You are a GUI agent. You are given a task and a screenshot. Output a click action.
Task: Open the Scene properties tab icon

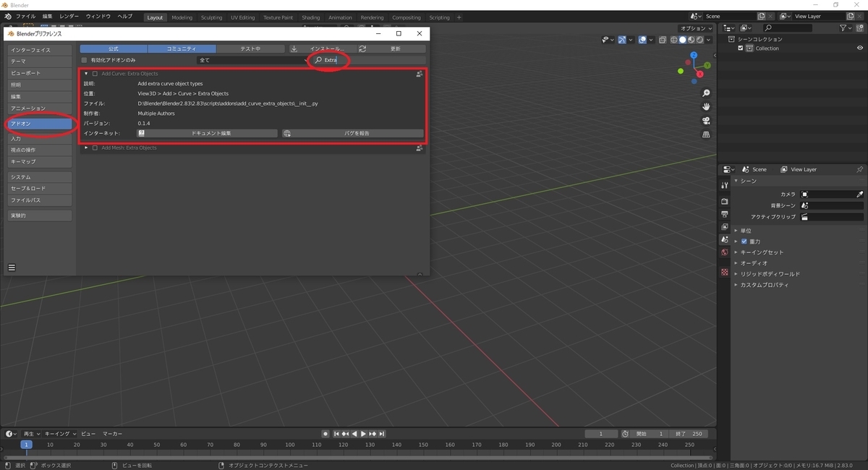coord(725,239)
